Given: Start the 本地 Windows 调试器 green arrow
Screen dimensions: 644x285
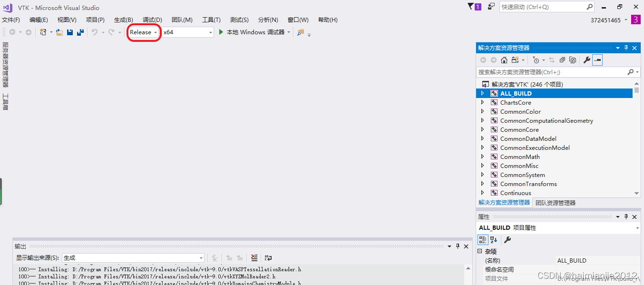Looking at the screenshot, I should [221, 32].
